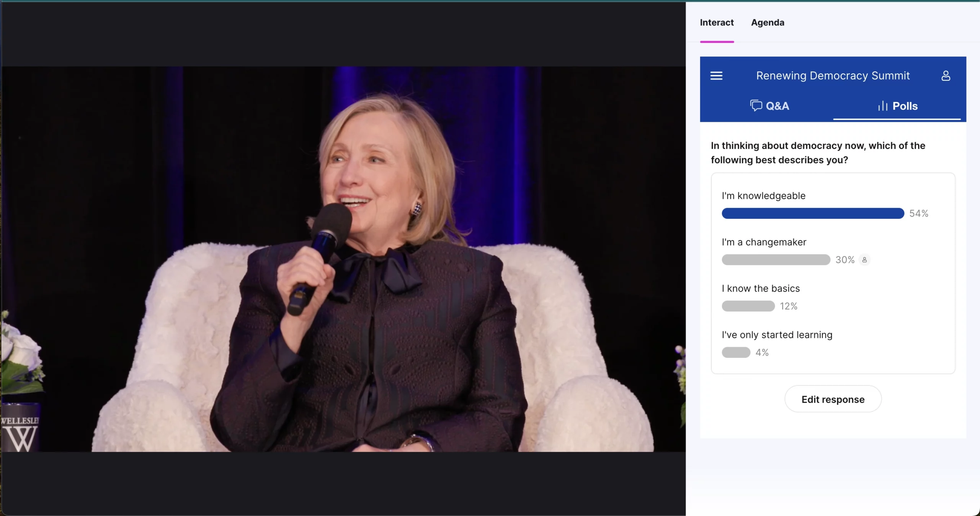Switch to the Interact tab
Viewport: 980px width, 516px height.
tap(717, 23)
